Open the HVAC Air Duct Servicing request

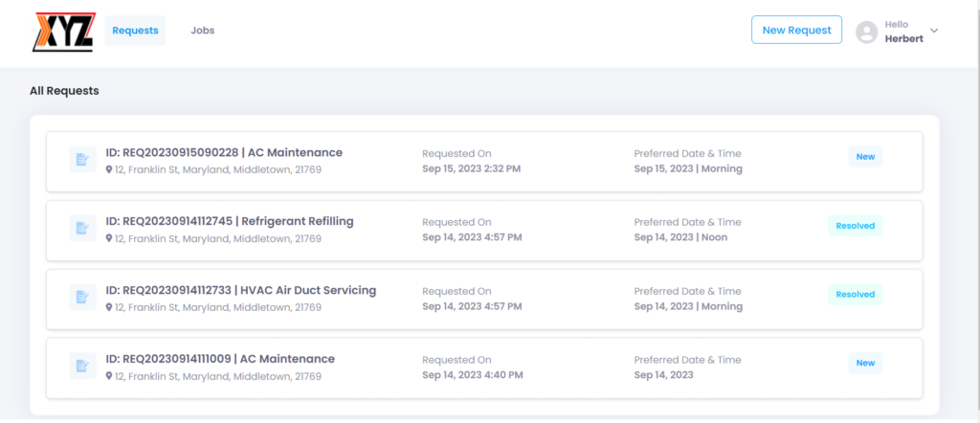(241, 290)
